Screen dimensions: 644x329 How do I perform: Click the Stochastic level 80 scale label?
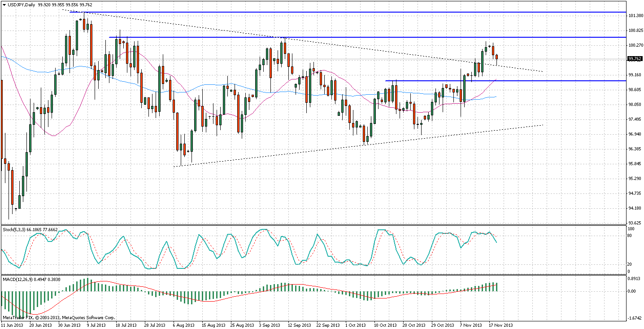click(x=630, y=236)
